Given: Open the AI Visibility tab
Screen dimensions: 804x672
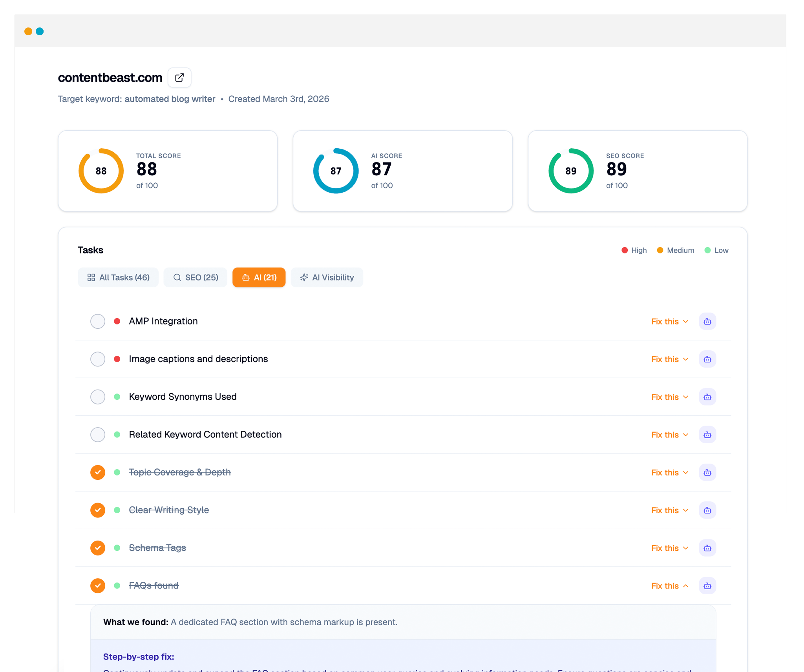Looking at the screenshot, I should tap(327, 277).
